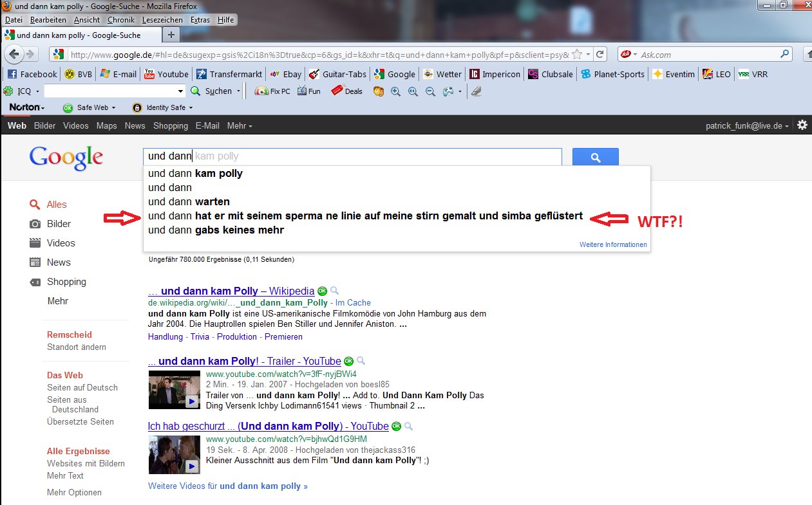
Task: Reload the page with refresh icon
Action: tap(600, 55)
